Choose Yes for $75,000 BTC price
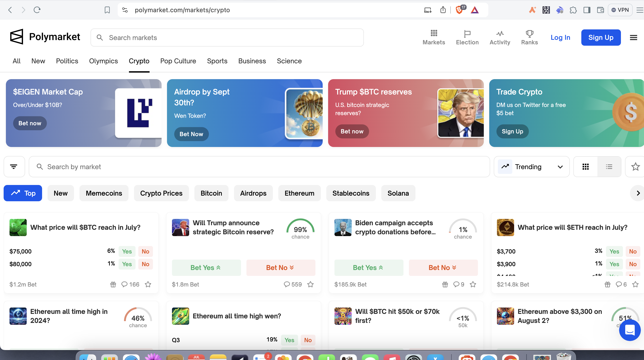Image resolution: width=644 pixels, height=360 pixels. 127,251
